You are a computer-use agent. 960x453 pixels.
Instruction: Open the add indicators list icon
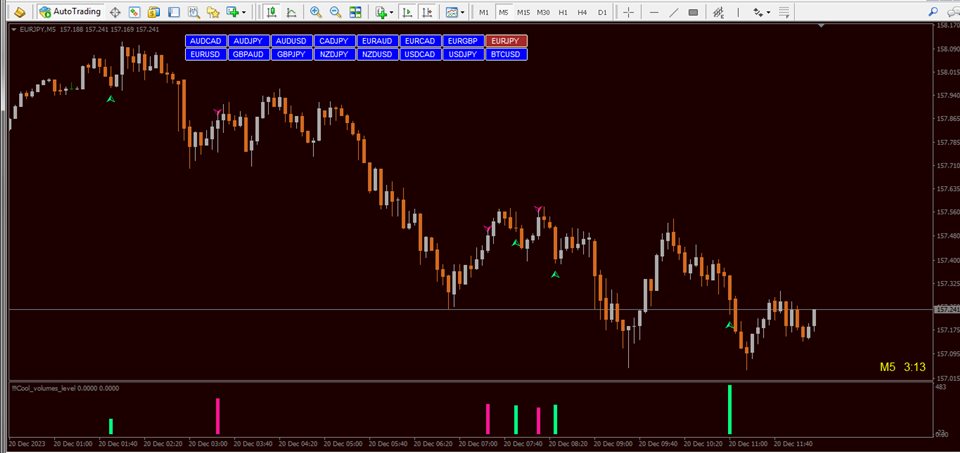coord(381,12)
